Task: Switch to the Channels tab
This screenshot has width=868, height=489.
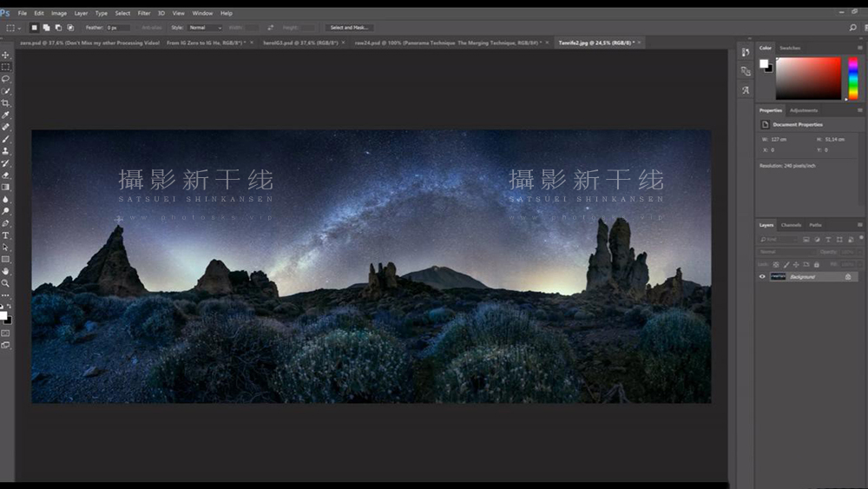Action: tap(791, 225)
